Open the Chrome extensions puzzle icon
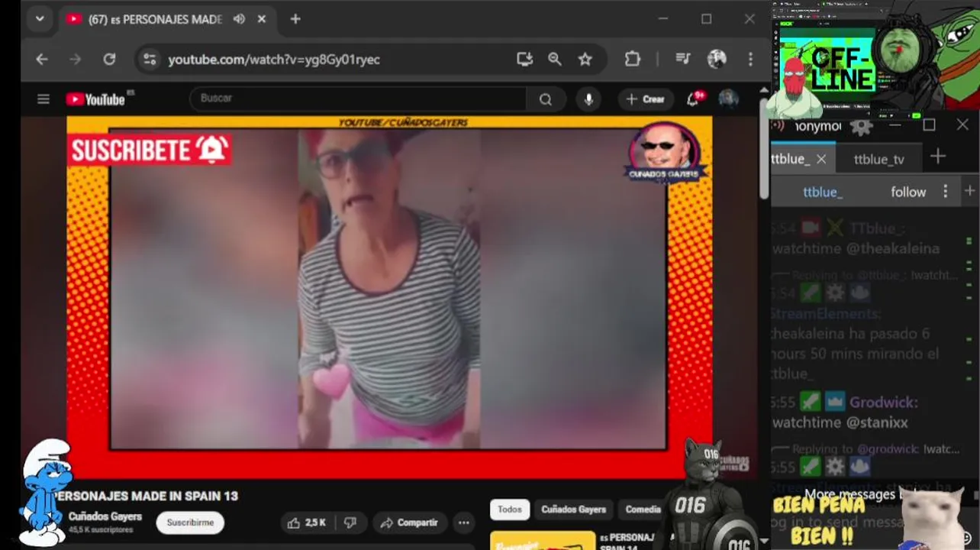The image size is (980, 550). pyautogui.click(x=632, y=59)
